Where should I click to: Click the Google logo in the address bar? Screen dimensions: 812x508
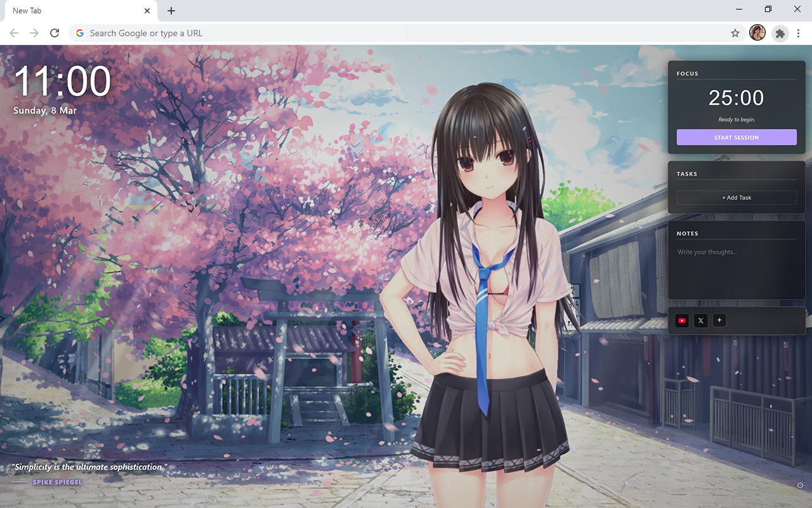[x=80, y=33]
